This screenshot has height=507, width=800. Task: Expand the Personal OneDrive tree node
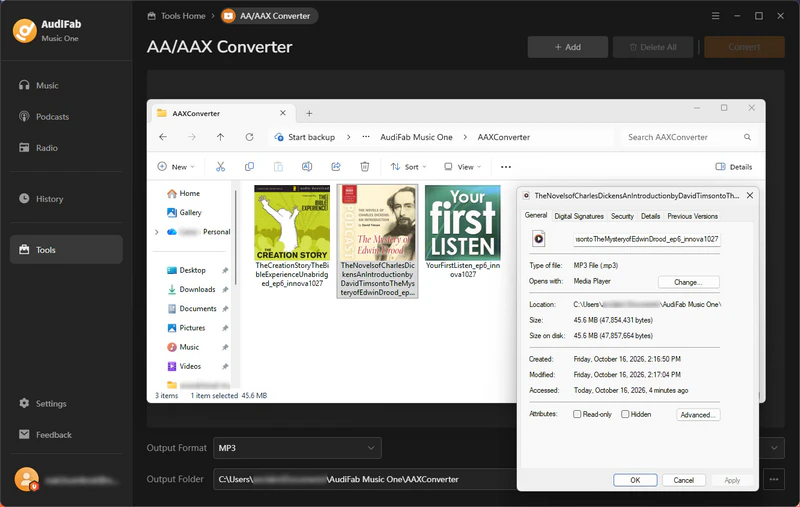click(x=157, y=232)
